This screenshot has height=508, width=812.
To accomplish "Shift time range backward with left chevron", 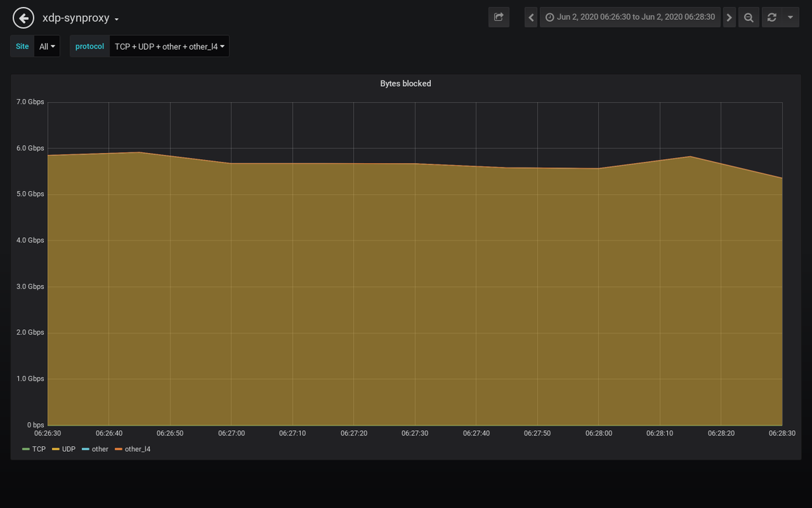I will coord(531,17).
